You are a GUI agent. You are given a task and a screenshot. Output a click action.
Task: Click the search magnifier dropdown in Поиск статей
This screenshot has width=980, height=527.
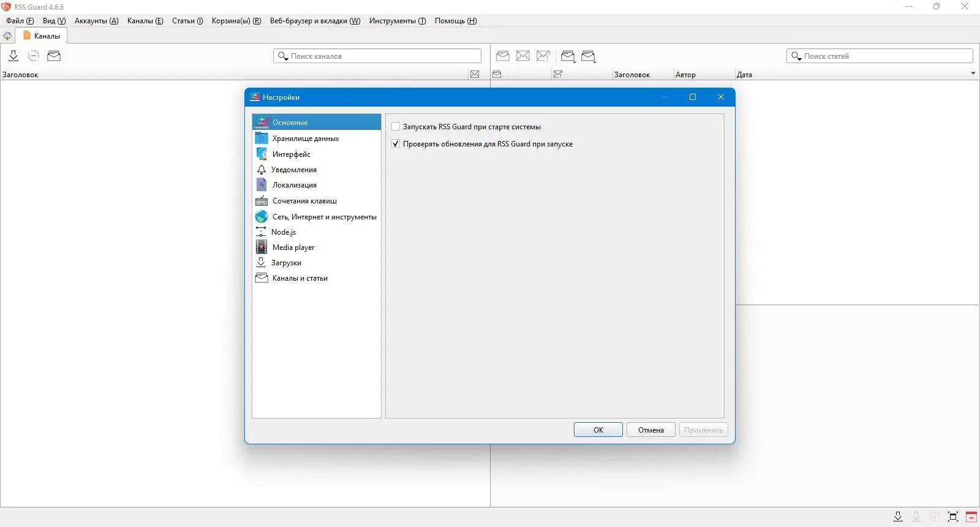coord(796,56)
